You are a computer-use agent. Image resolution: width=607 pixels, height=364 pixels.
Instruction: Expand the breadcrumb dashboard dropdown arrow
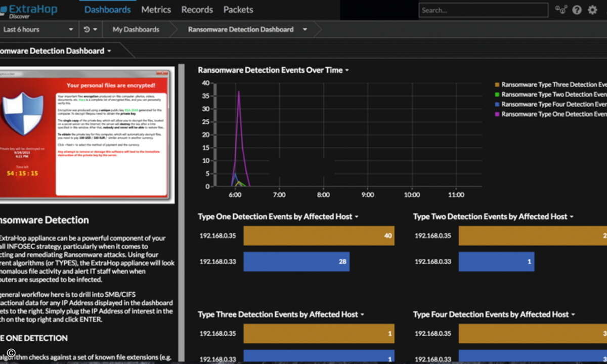pyautogui.click(x=305, y=29)
